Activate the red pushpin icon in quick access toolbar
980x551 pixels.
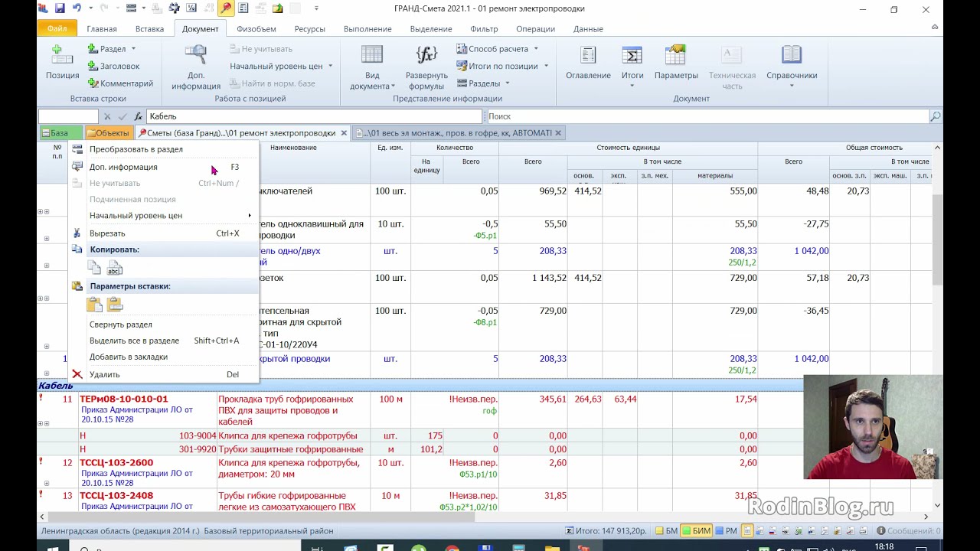[x=225, y=8]
